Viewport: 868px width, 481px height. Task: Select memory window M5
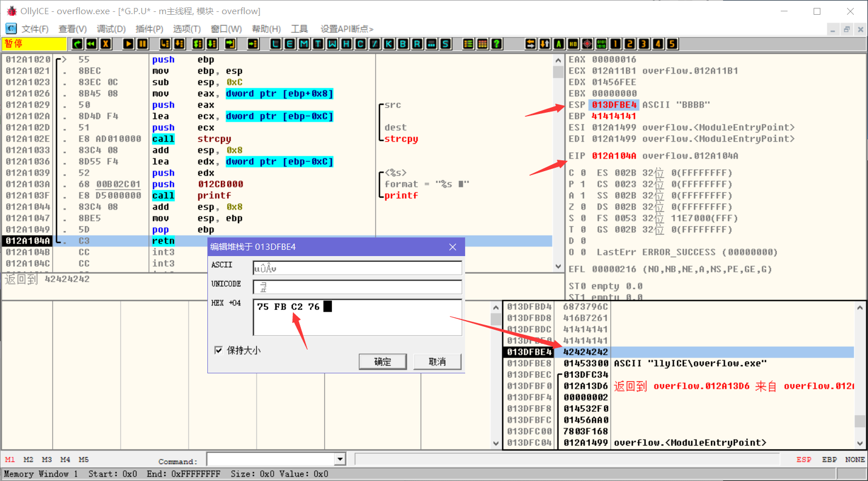(x=84, y=459)
